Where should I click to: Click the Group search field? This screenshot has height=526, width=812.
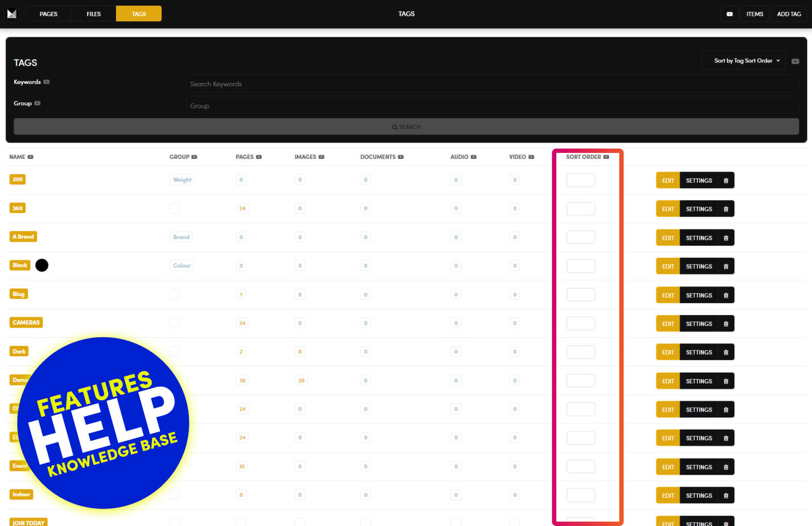491,105
